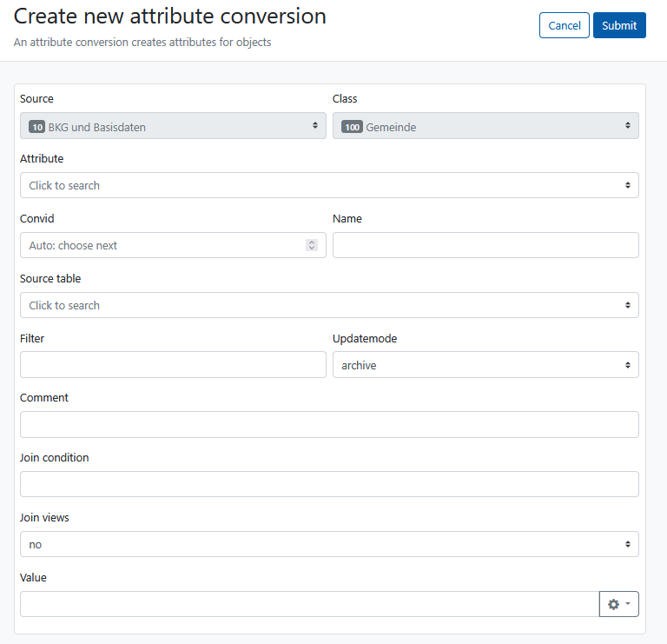Expand the Join views dropdown set to no
The image size is (667, 644).
[x=329, y=544]
